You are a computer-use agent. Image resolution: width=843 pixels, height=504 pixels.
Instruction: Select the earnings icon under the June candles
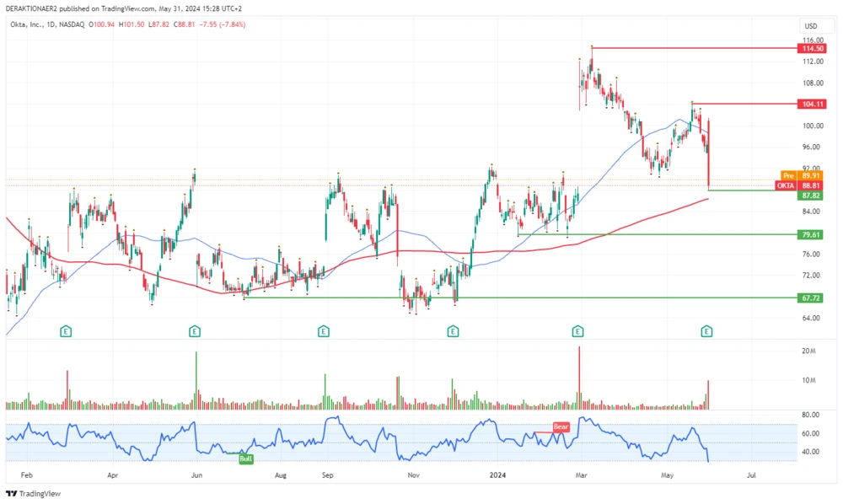(x=195, y=331)
